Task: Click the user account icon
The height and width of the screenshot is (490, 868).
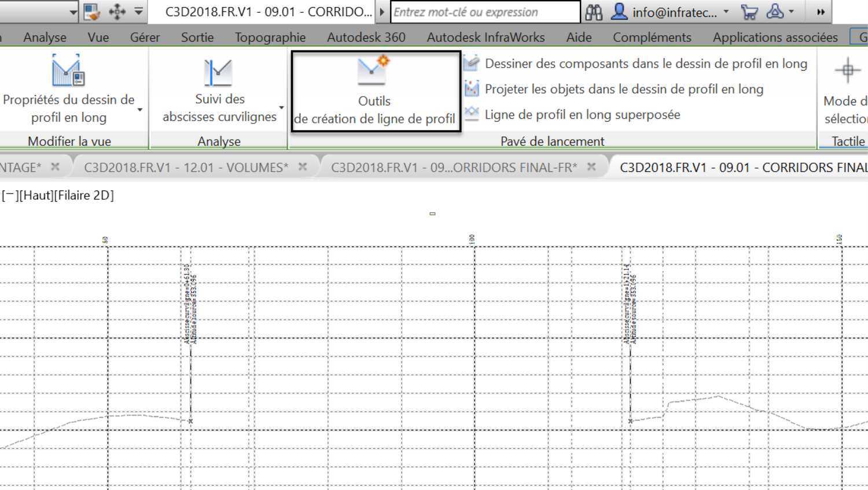Action: point(619,12)
